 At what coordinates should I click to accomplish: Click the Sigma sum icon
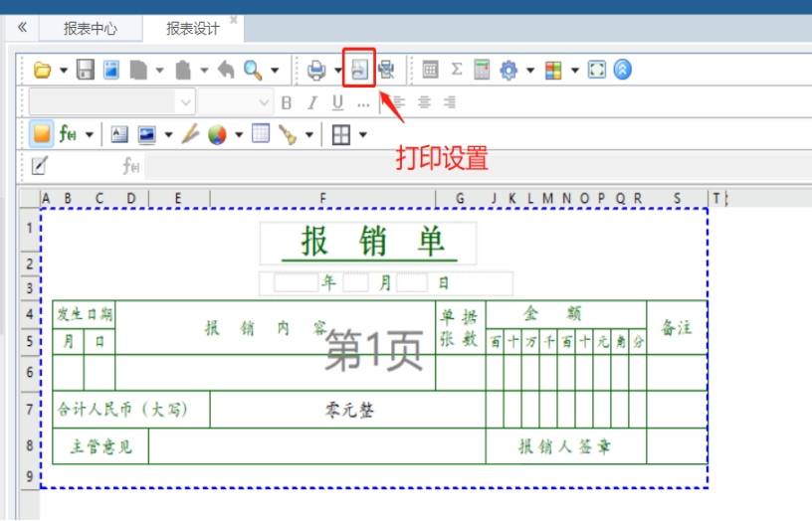pos(457,70)
